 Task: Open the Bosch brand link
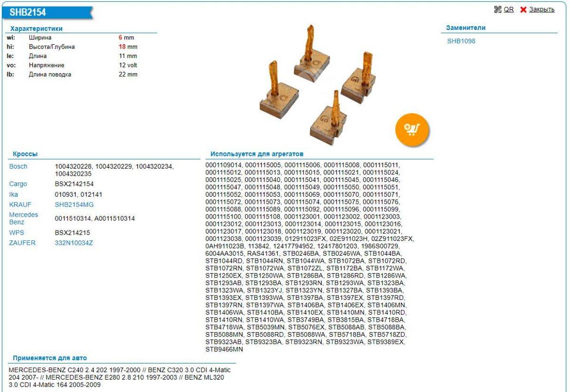(x=18, y=167)
